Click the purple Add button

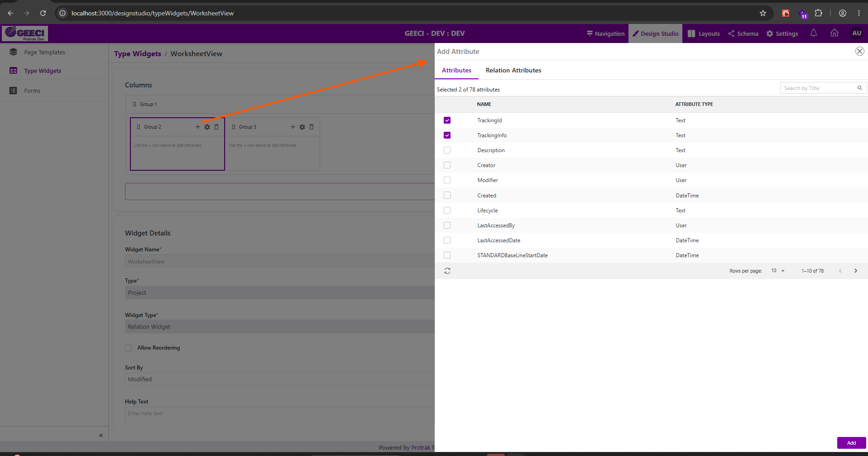[x=851, y=443]
